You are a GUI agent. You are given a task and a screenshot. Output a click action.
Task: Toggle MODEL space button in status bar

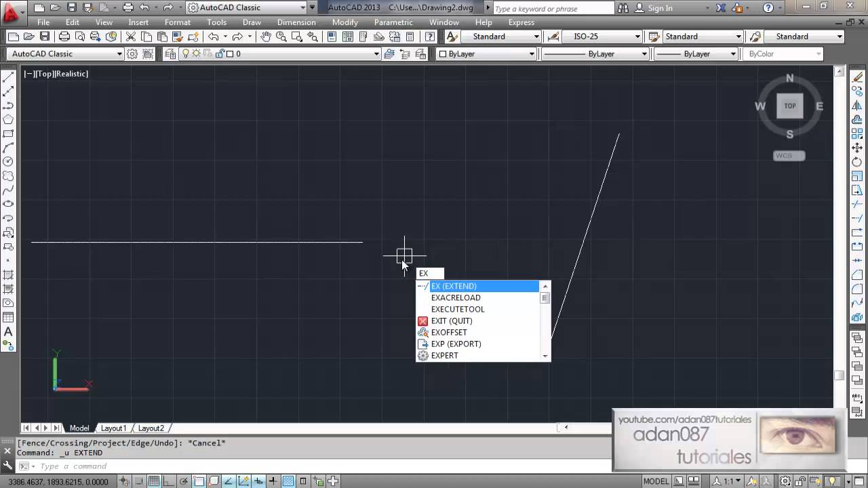(656, 481)
